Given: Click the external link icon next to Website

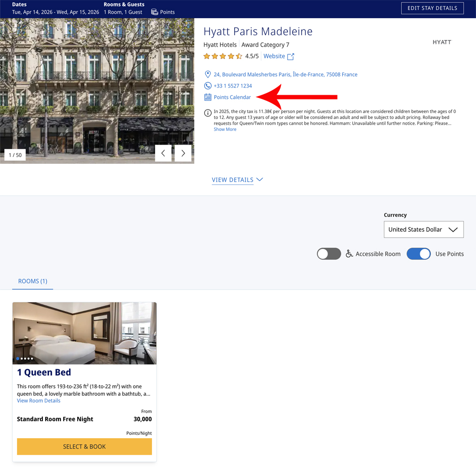Looking at the screenshot, I should (290, 57).
